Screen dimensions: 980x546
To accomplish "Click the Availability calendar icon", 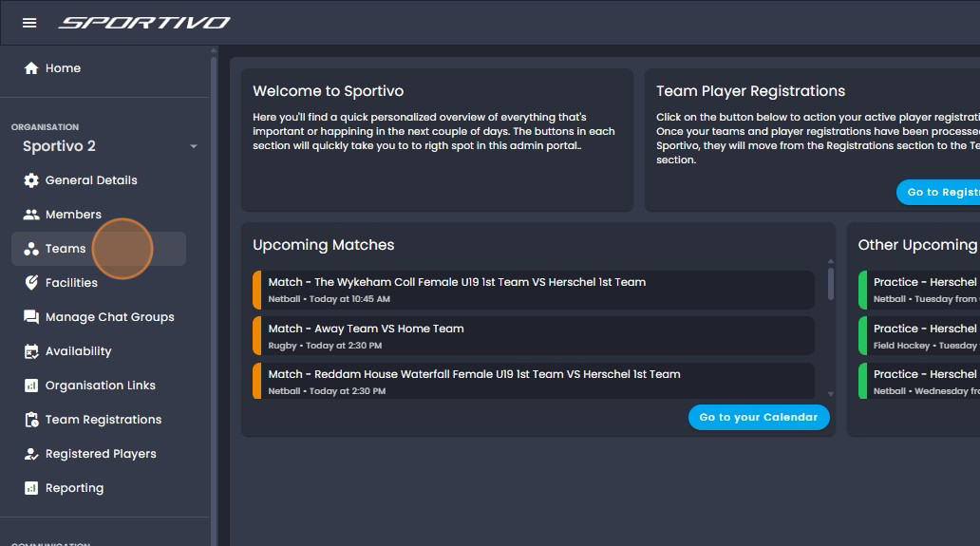I will 31,351.
